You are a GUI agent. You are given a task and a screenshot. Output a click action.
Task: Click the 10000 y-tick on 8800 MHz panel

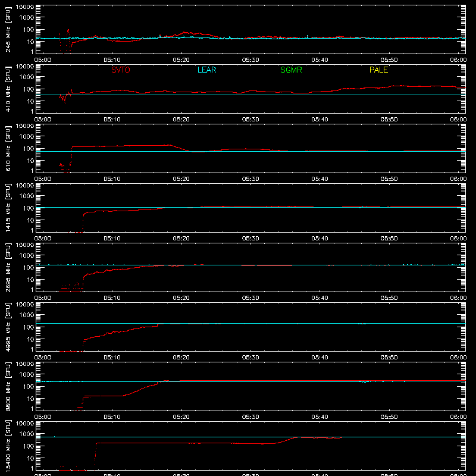tap(25, 364)
